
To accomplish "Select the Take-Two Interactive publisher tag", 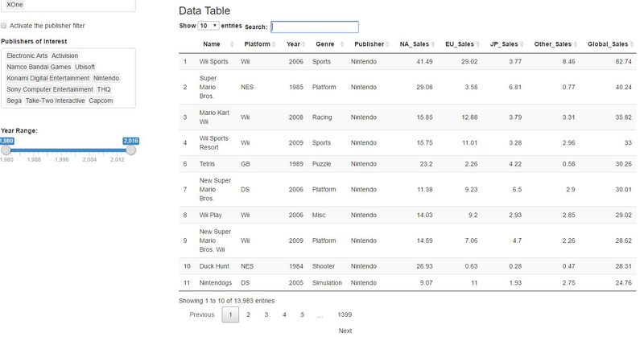I will [x=55, y=101].
